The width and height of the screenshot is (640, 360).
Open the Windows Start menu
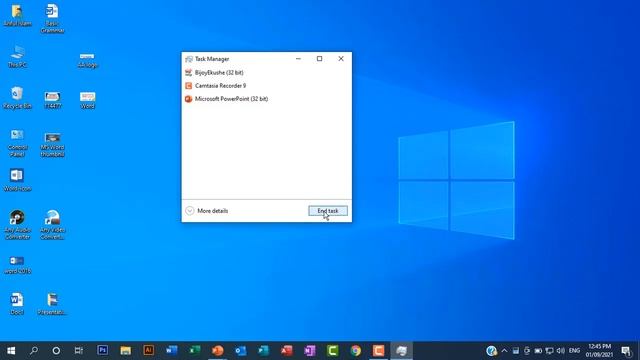pyautogui.click(x=11, y=351)
